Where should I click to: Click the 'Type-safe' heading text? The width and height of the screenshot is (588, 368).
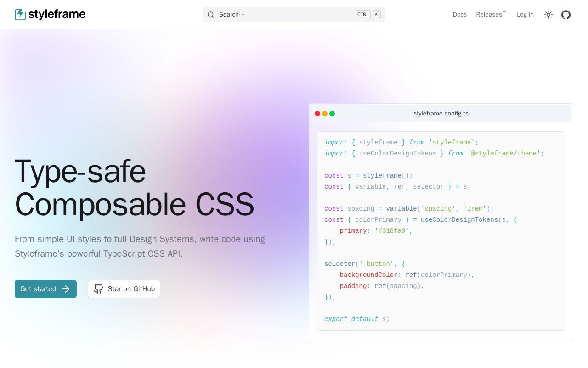point(80,171)
